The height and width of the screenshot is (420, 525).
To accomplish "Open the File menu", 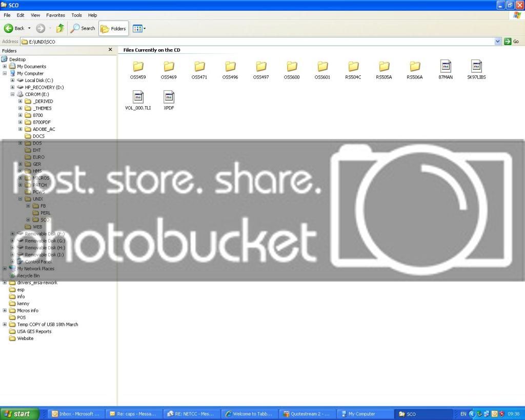I will coord(7,15).
